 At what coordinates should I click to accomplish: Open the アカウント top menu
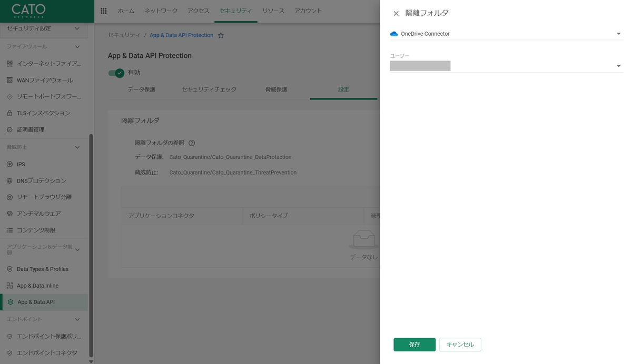pos(308,11)
